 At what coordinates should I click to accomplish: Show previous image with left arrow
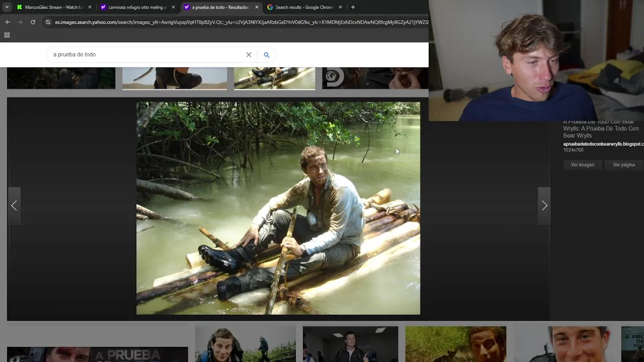click(x=14, y=206)
